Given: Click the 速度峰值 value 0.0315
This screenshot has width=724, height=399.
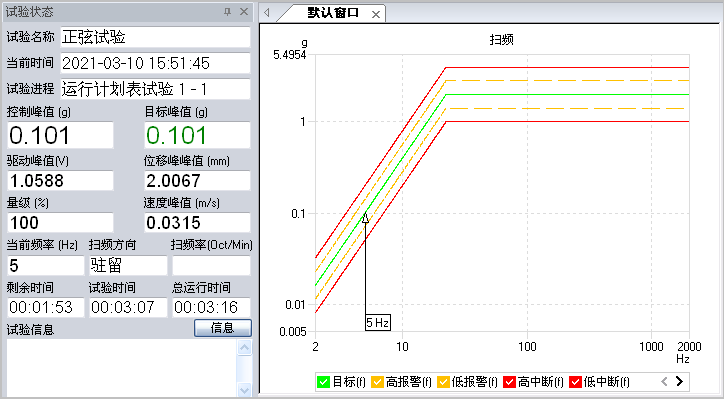Looking at the screenshot, I should point(198,223).
